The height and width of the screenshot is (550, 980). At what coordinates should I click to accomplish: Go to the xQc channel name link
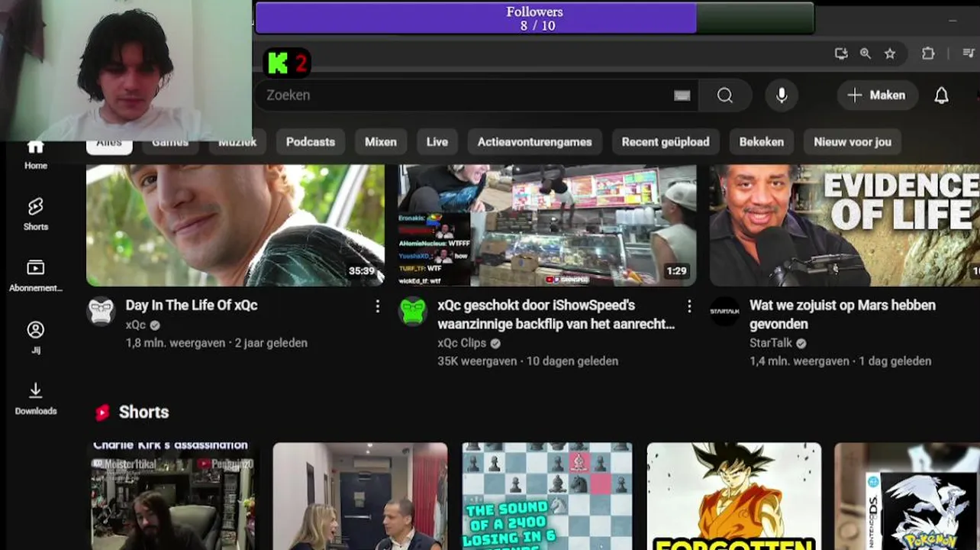[136, 325]
